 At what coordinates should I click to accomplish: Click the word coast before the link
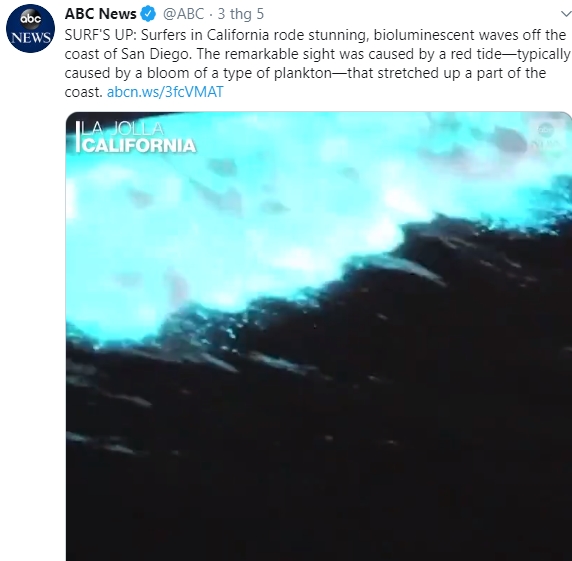pyautogui.click(x=84, y=92)
